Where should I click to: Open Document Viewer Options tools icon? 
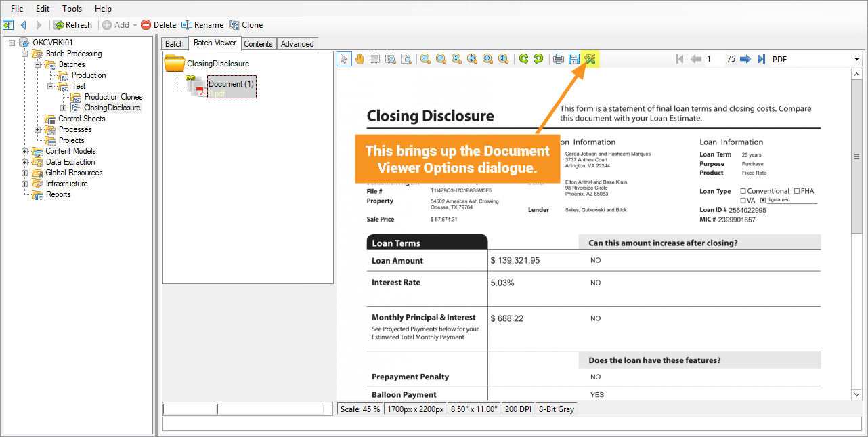click(x=590, y=59)
